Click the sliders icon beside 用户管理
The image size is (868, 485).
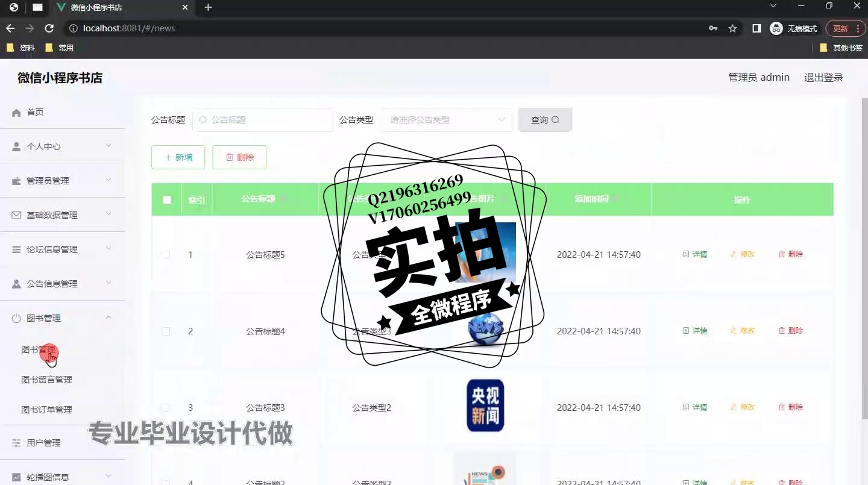[16, 443]
